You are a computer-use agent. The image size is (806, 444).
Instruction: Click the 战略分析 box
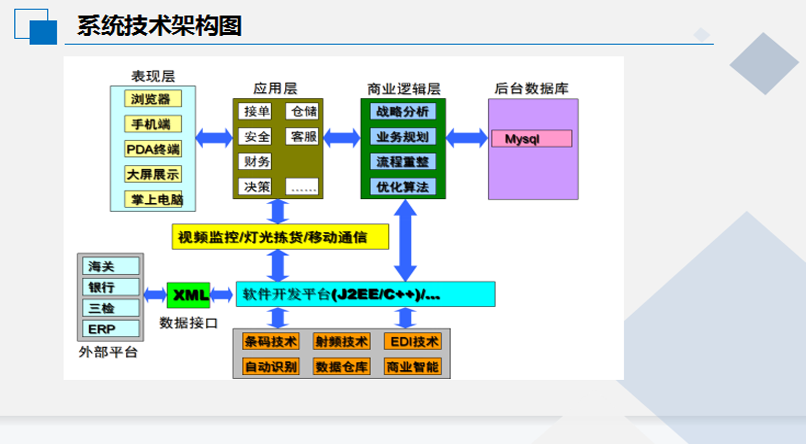403,112
